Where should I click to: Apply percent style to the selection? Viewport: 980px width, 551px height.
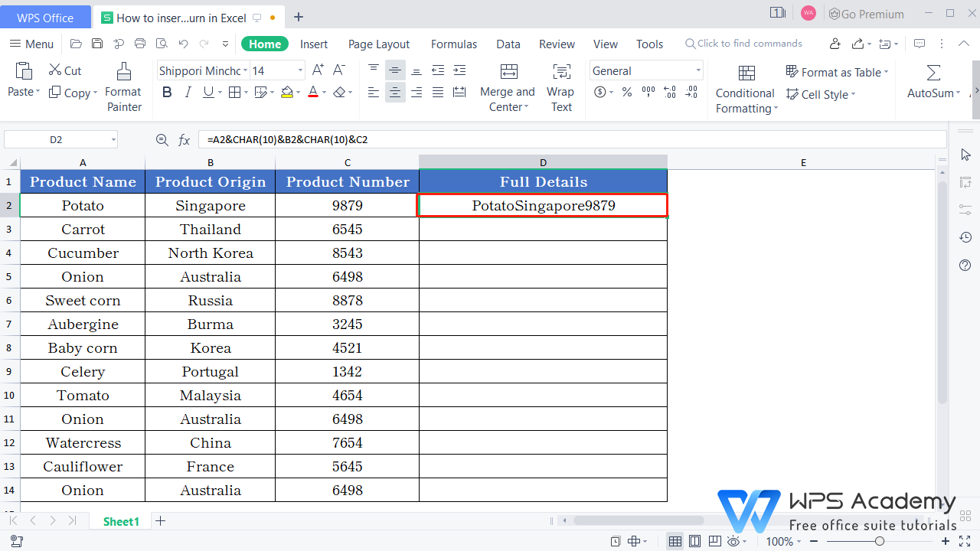point(626,92)
